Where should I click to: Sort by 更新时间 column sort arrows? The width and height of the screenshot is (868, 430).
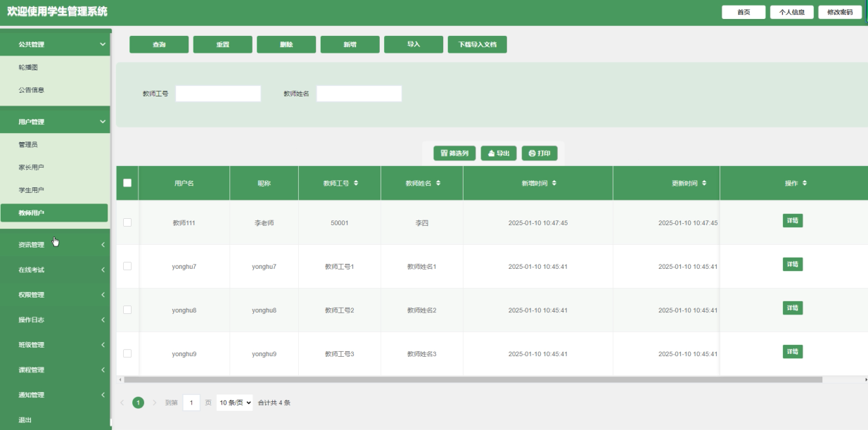point(704,183)
